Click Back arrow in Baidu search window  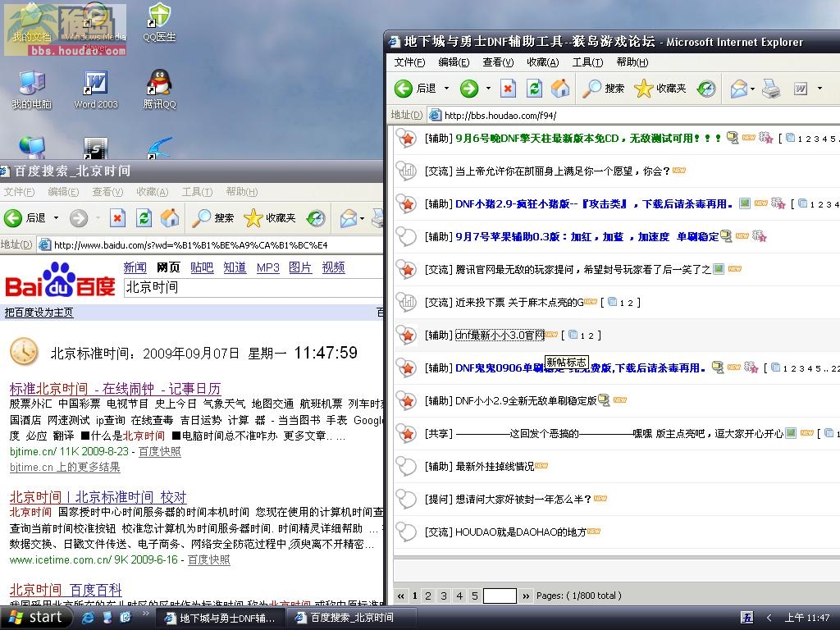(x=13, y=218)
